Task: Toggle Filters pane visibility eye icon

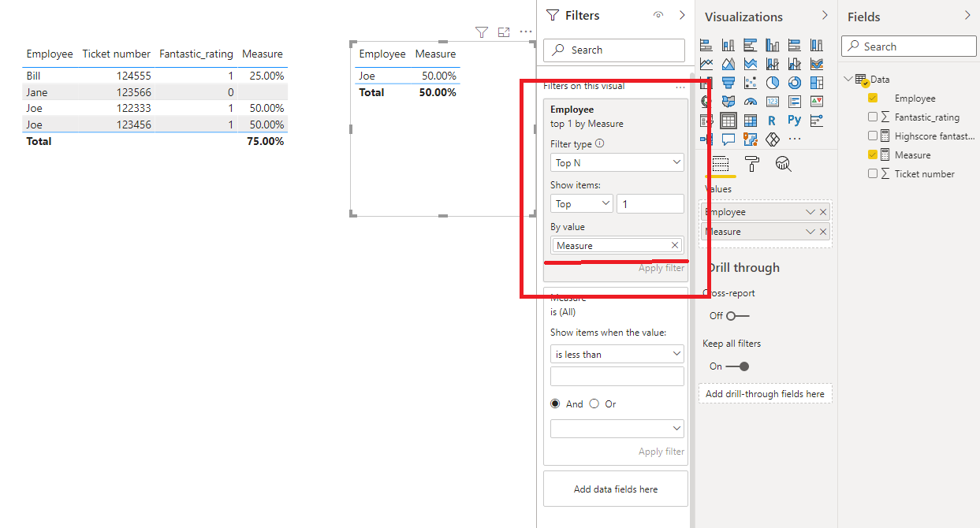Action: click(x=658, y=15)
